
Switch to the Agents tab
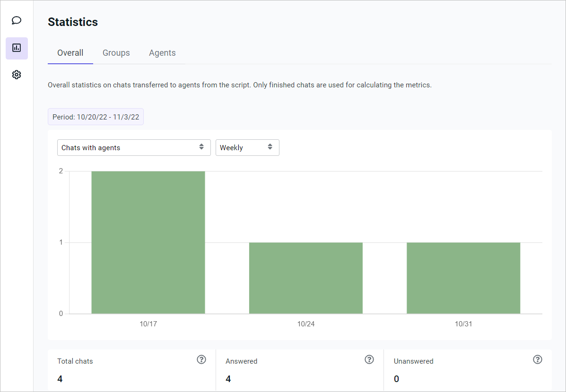point(162,53)
